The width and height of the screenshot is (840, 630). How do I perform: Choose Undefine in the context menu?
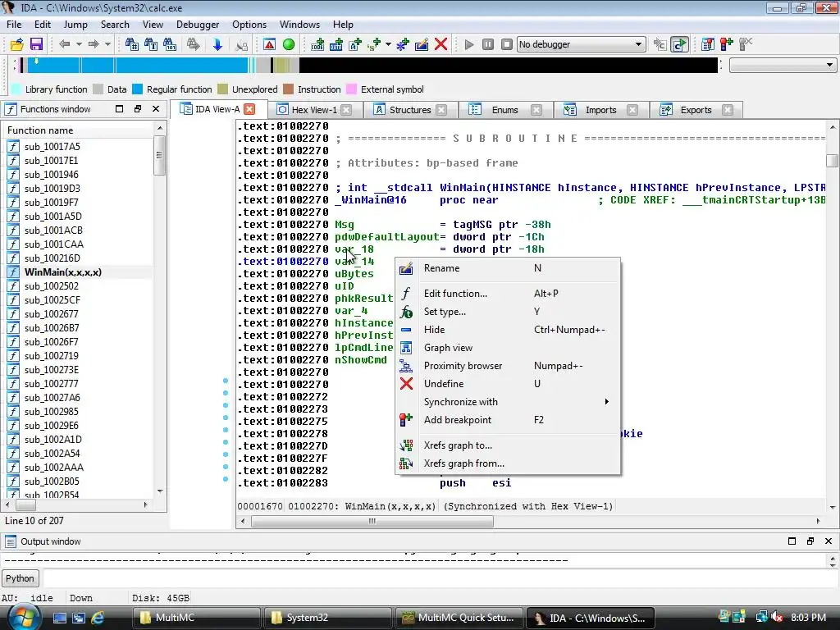508,384
